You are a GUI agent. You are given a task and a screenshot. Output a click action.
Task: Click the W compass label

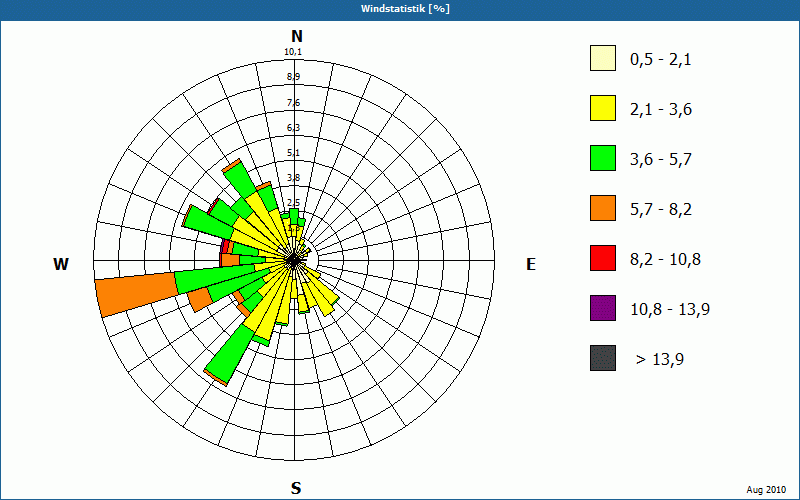(61, 264)
